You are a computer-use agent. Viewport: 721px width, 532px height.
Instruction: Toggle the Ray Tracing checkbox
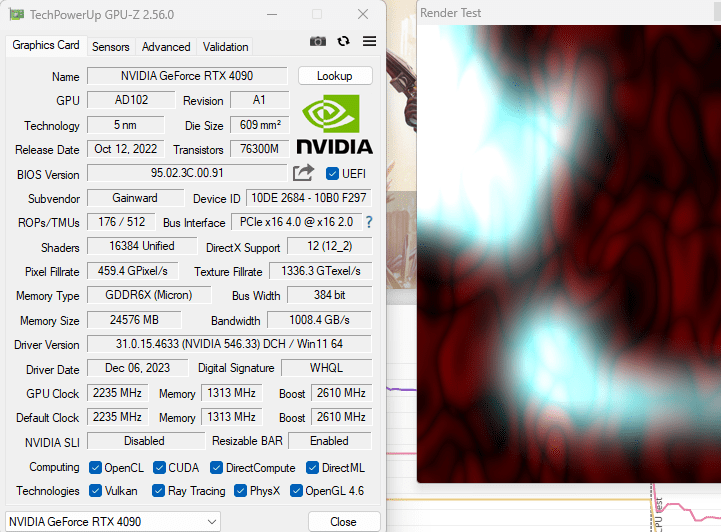click(159, 491)
